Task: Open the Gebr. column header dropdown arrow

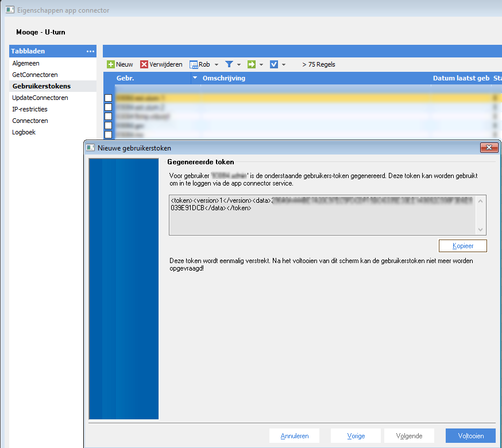Action: [x=195, y=78]
